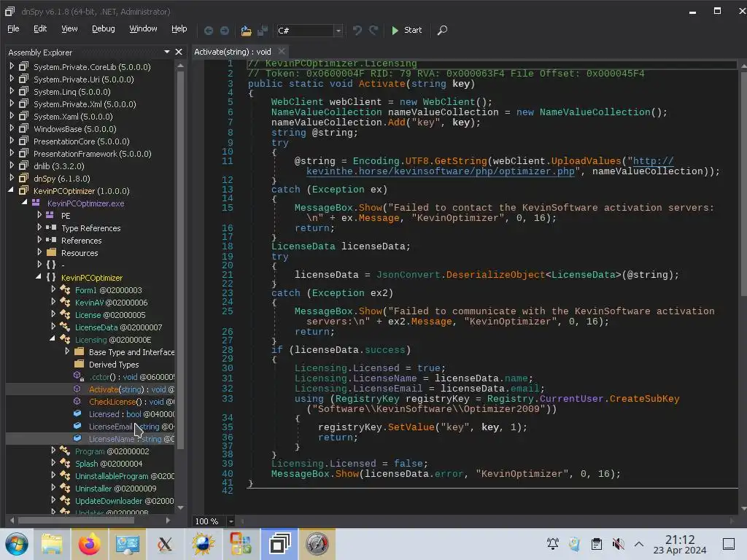The image size is (747, 560).
Task: Expand dnlib (3.3.2.0) assembly node
Action: click(x=12, y=166)
